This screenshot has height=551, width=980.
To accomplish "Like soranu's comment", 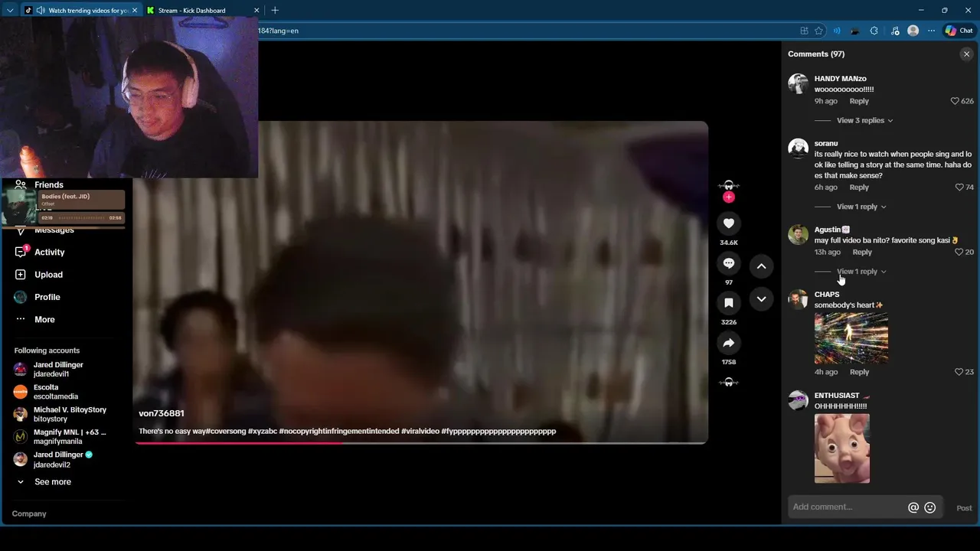I will tap(959, 187).
